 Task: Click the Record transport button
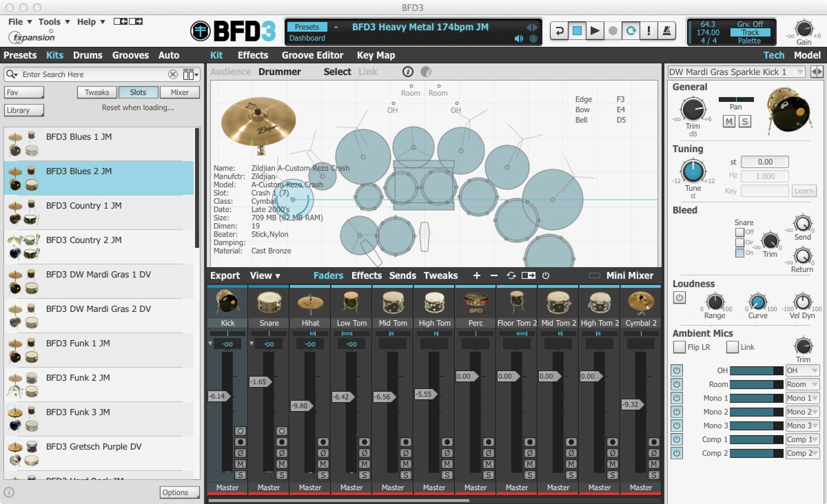[x=613, y=31]
